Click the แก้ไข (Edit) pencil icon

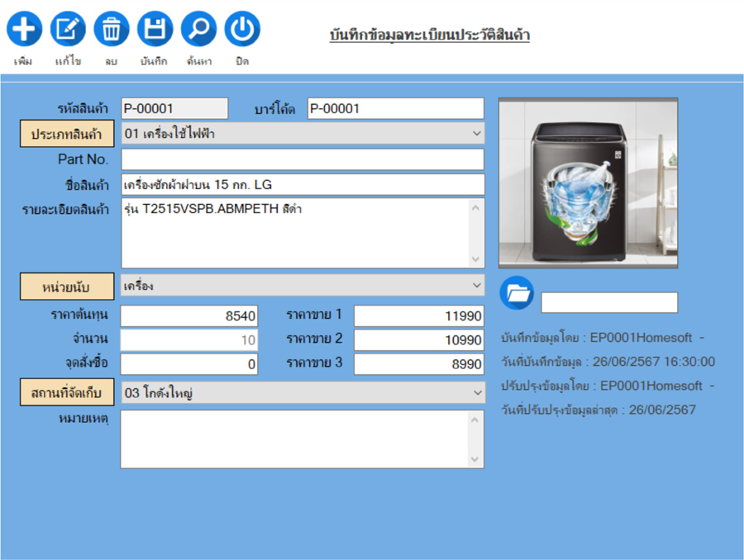click(68, 29)
